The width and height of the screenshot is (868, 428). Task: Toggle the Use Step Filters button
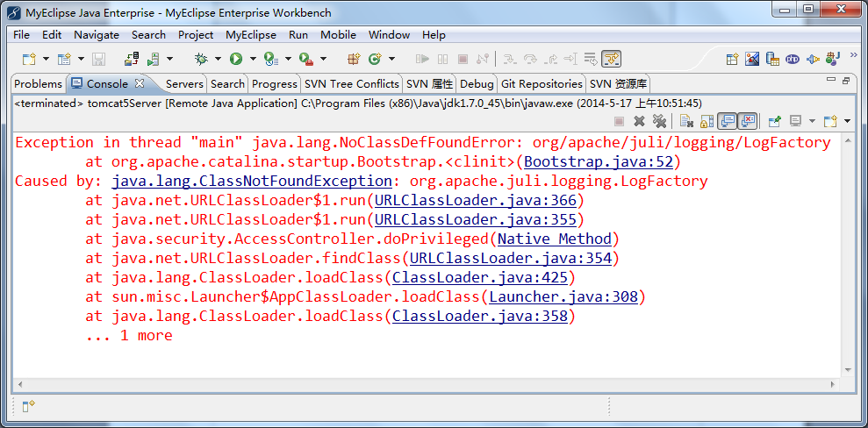point(612,59)
